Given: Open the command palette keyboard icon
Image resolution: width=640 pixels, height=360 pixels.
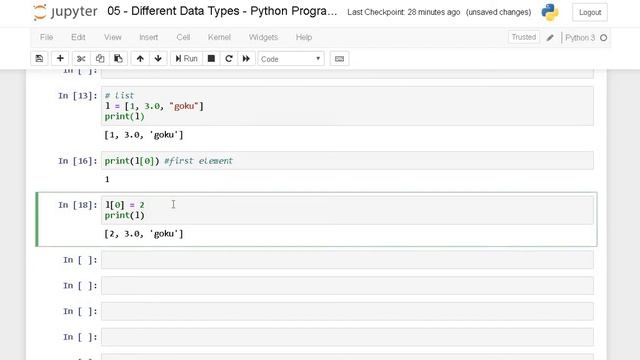Looking at the screenshot, I should (x=339, y=59).
